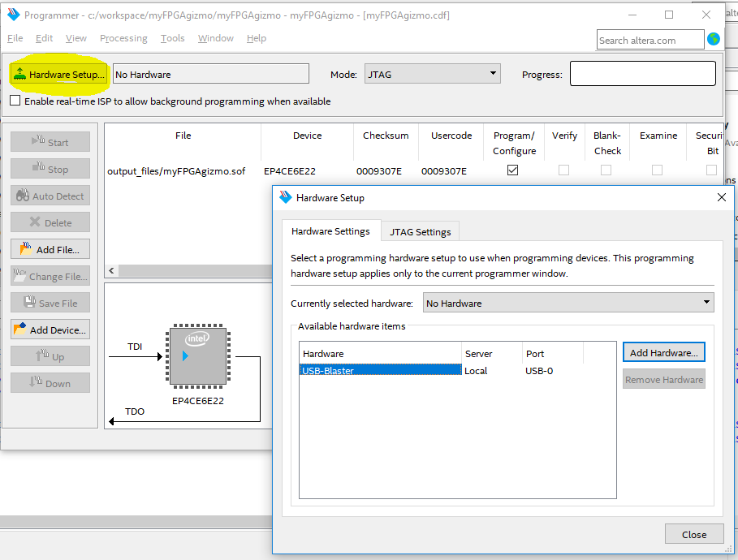Viewport: 738px width, 560px height.
Task: Click the checksum 0009307E cell
Action: tap(379, 170)
